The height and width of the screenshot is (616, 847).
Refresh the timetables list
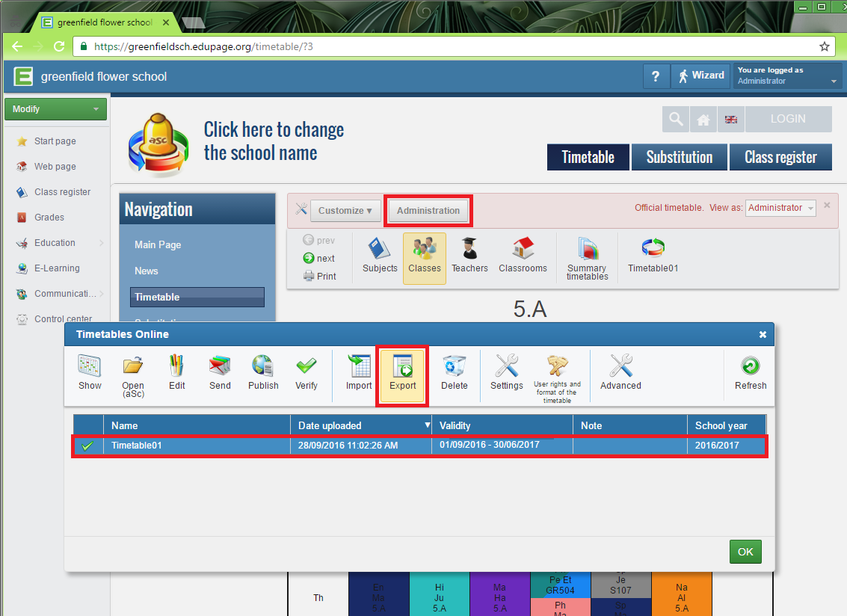(x=751, y=372)
